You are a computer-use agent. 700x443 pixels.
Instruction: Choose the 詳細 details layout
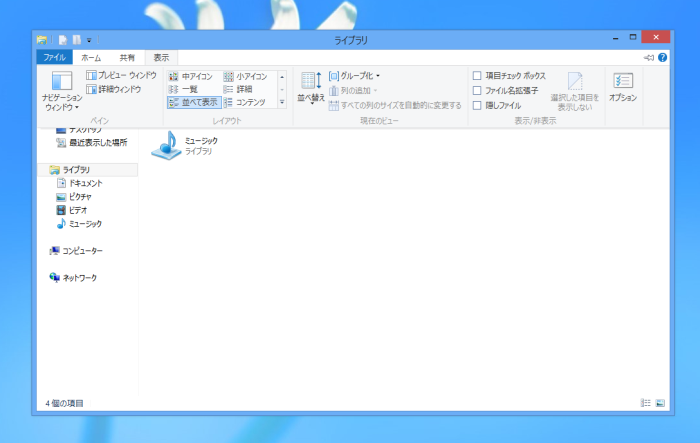[x=238, y=89]
